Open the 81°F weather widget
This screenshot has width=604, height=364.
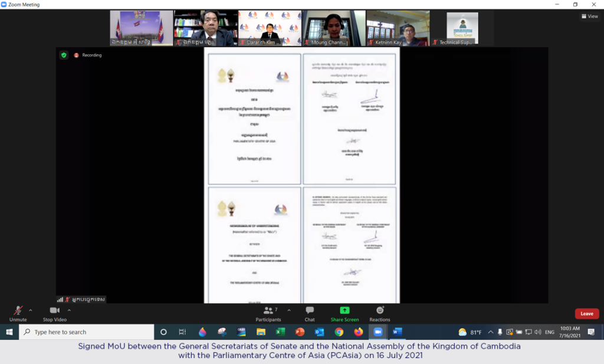[x=470, y=332]
